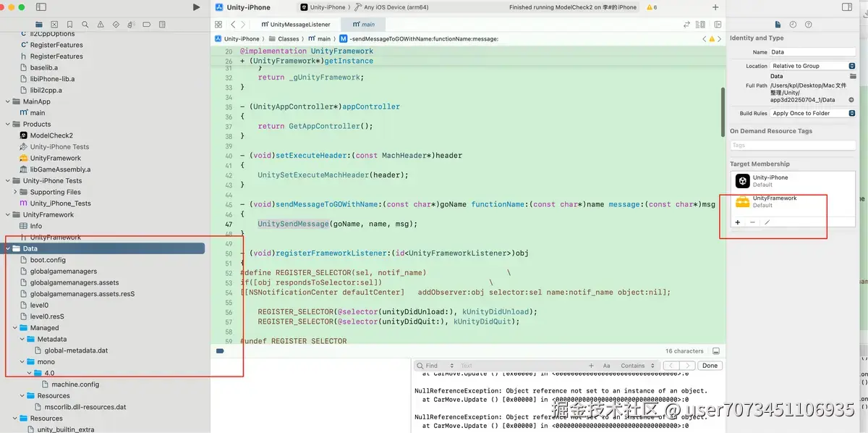Show the Quick Help inspector
Image resolution: width=868 pixels, height=433 pixels.
pos(809,25)
